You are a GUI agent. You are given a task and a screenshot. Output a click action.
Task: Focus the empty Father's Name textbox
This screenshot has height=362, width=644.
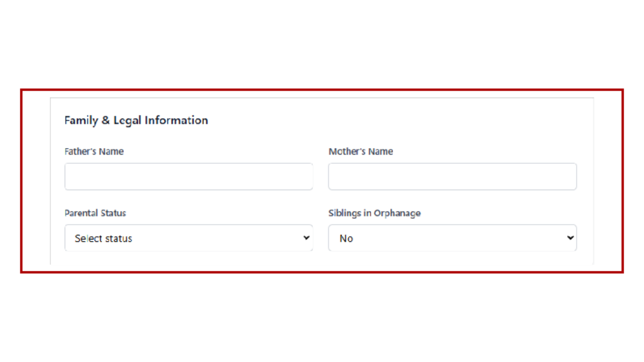tap(189, 176)
